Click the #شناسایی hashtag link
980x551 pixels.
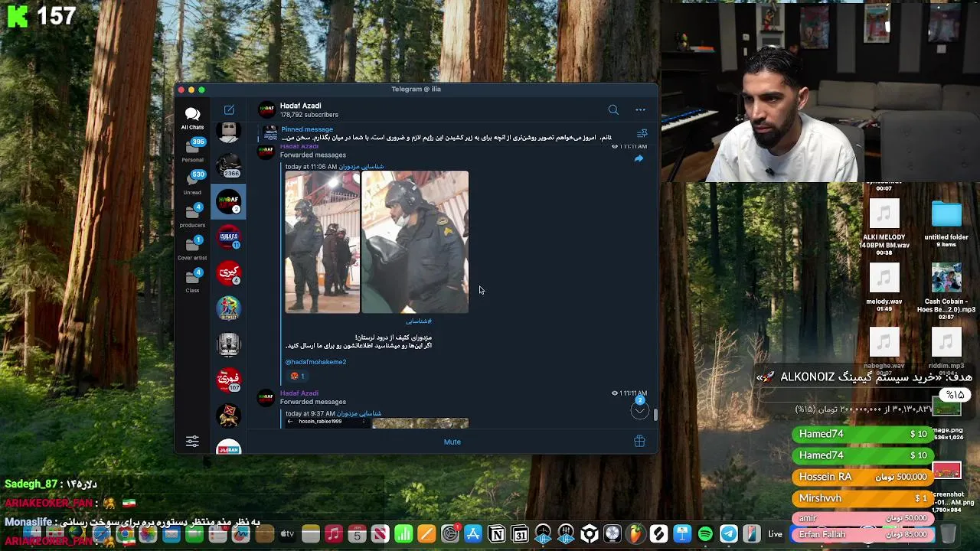coord(419,321)
